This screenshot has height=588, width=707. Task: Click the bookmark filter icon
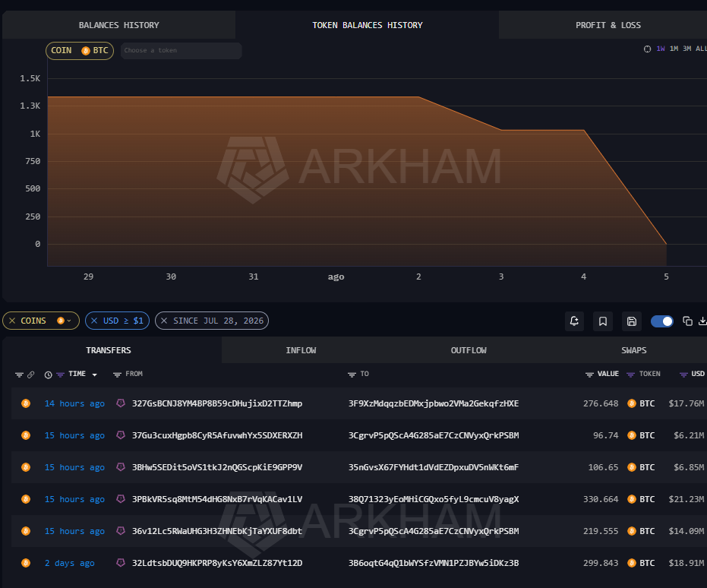coord(602,321)
